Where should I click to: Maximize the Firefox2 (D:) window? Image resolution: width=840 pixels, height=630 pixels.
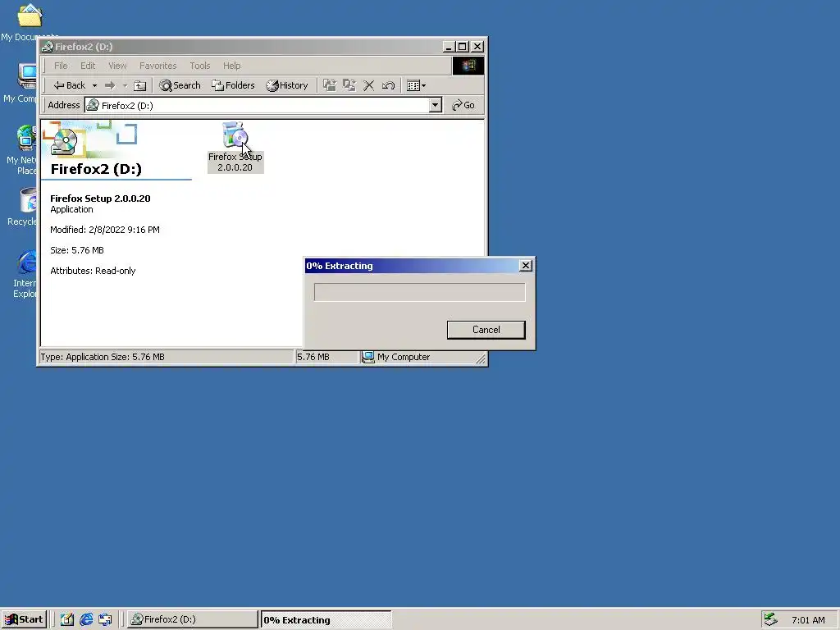coord(463,47)
